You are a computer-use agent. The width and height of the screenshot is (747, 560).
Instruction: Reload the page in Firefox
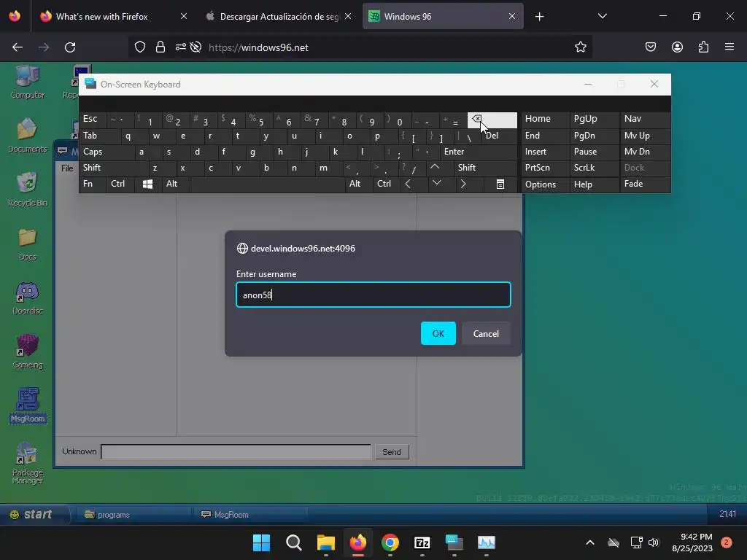70,47
